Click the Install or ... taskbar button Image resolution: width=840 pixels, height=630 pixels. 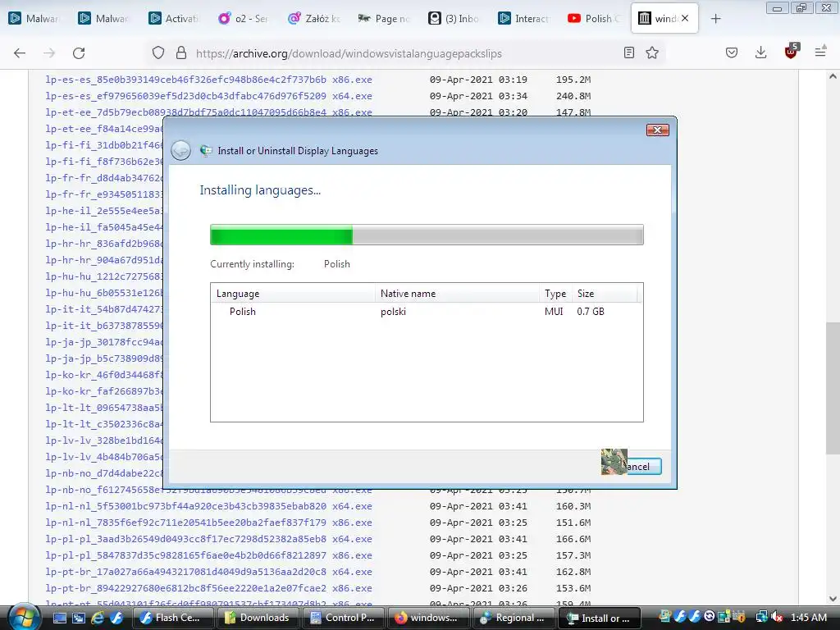click(600, 618)
